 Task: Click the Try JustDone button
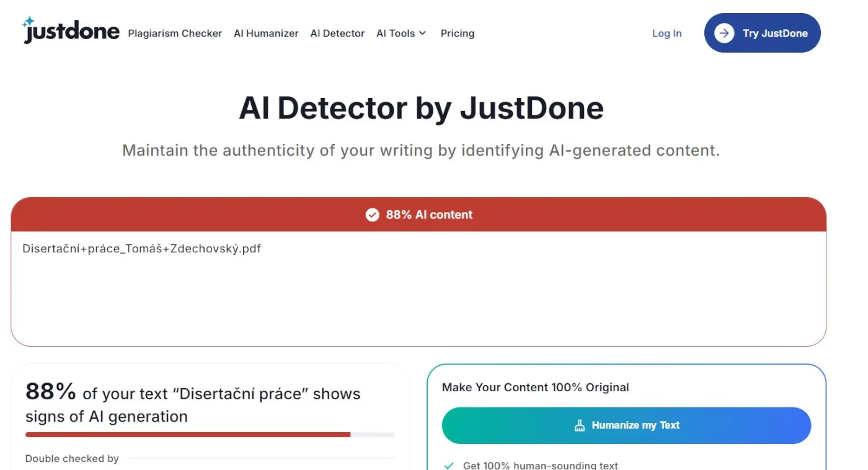[x=763, y=33]
